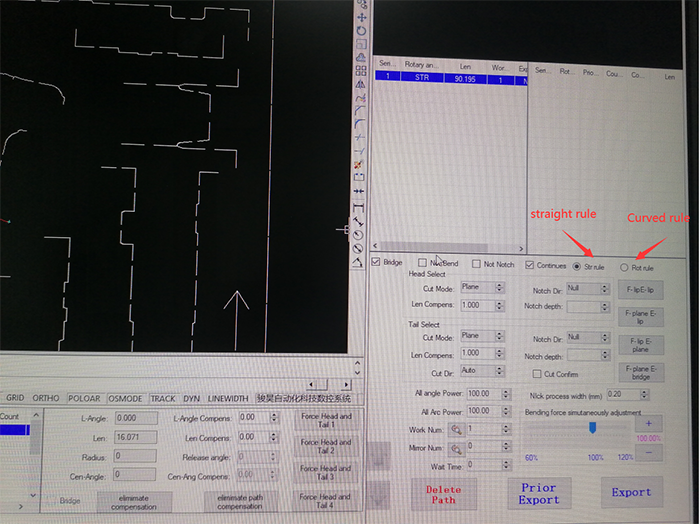Select the Angular dimension tool
Viewport: 700px width, 524px height.
(x=358, y=262)
